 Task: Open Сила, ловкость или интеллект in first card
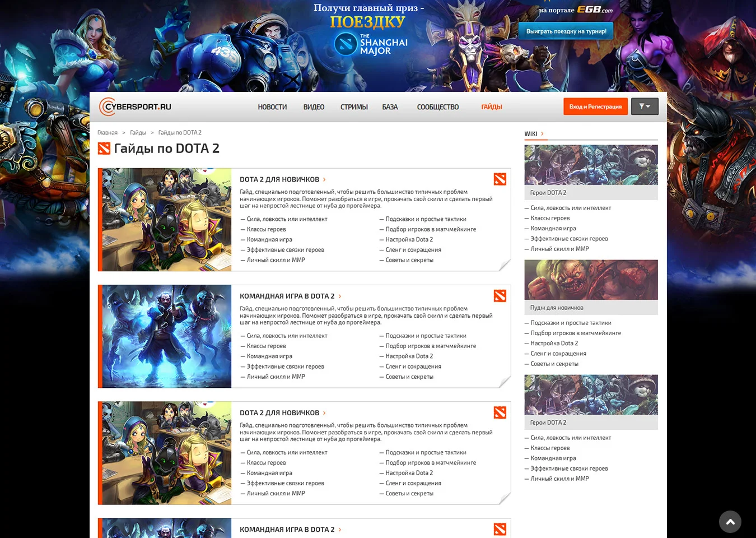(x=287, y=219)
